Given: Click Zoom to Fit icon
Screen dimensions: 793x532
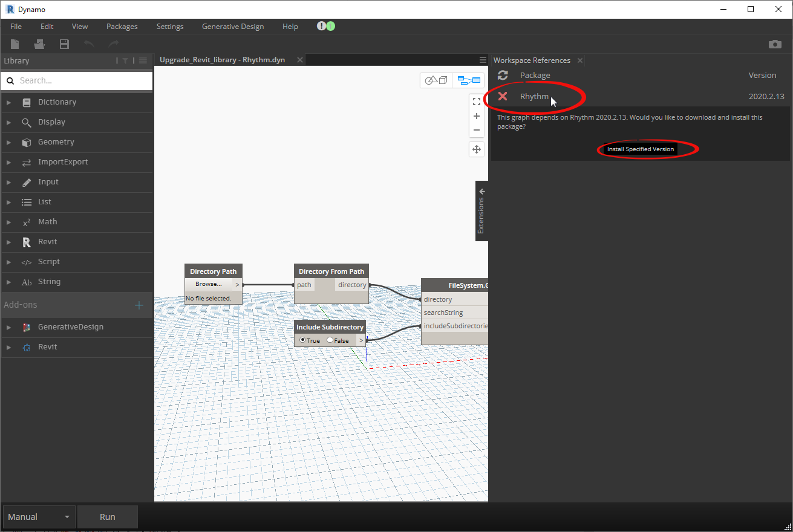Looking at the screenshot, I should 477,102.
